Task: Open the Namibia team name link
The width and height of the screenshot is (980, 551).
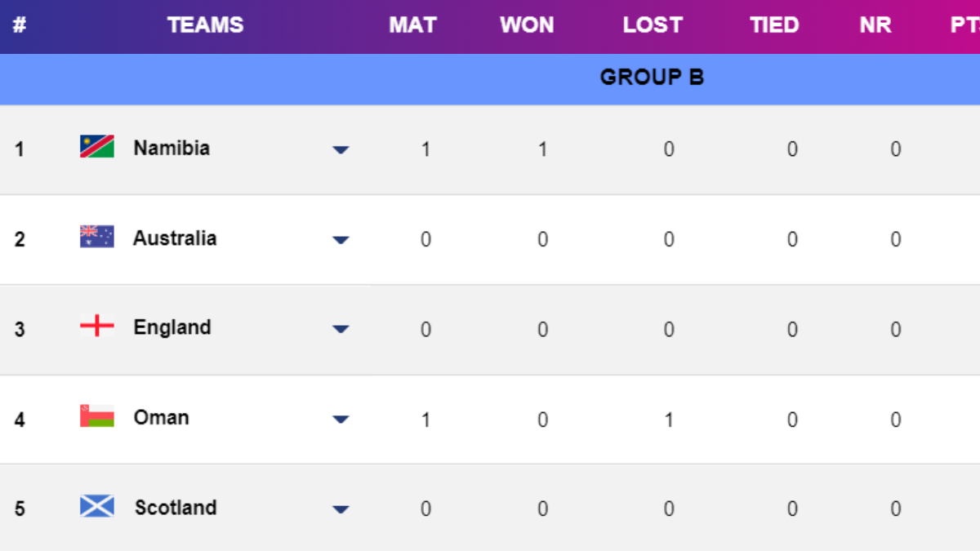Action: click(171, 148)
